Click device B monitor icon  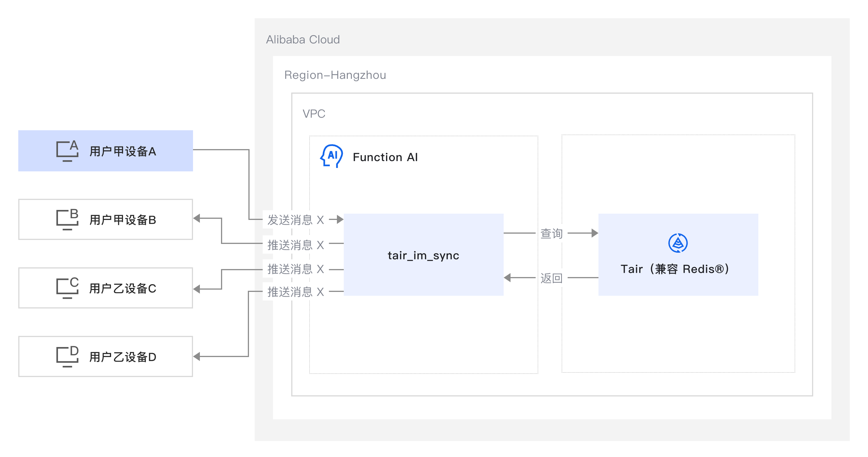point(67,219)
